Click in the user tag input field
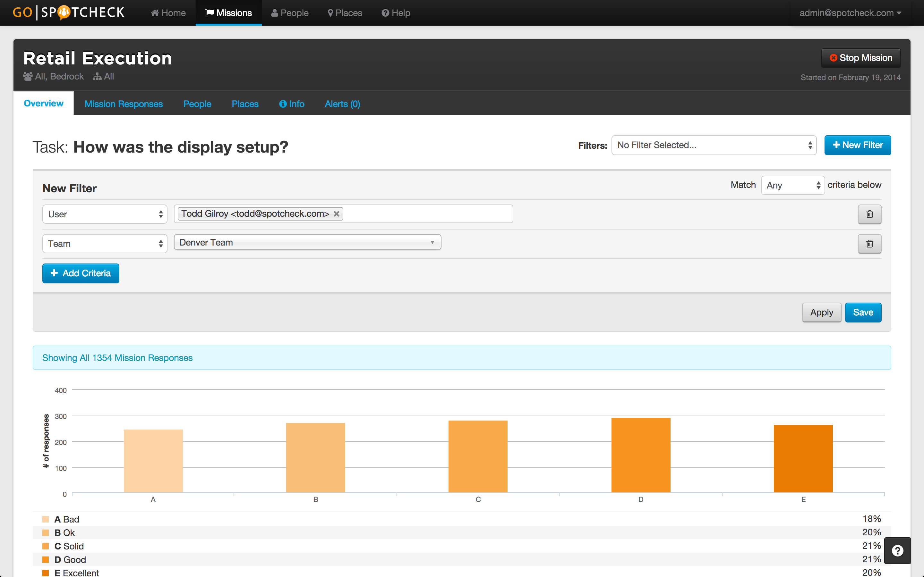 coord(428,214)
